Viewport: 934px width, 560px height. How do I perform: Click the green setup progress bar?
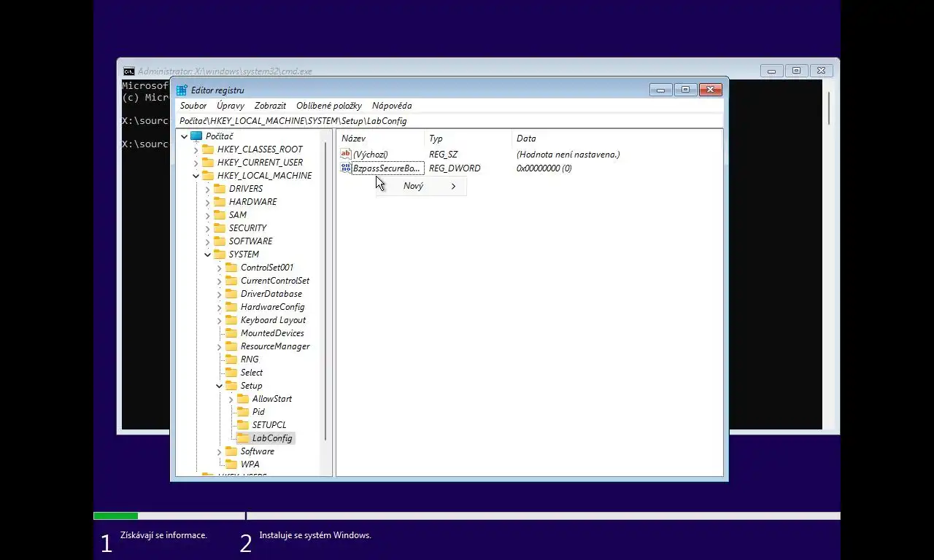click(x=116, y=516)
